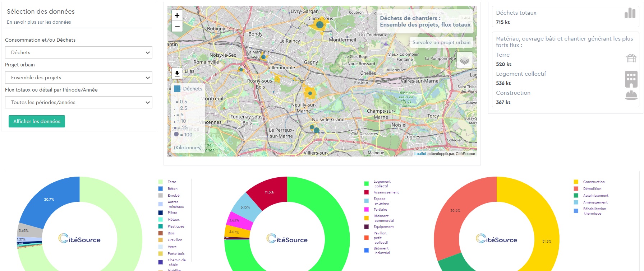Expand the Ensemble des projets dropdown

[79, 78]
